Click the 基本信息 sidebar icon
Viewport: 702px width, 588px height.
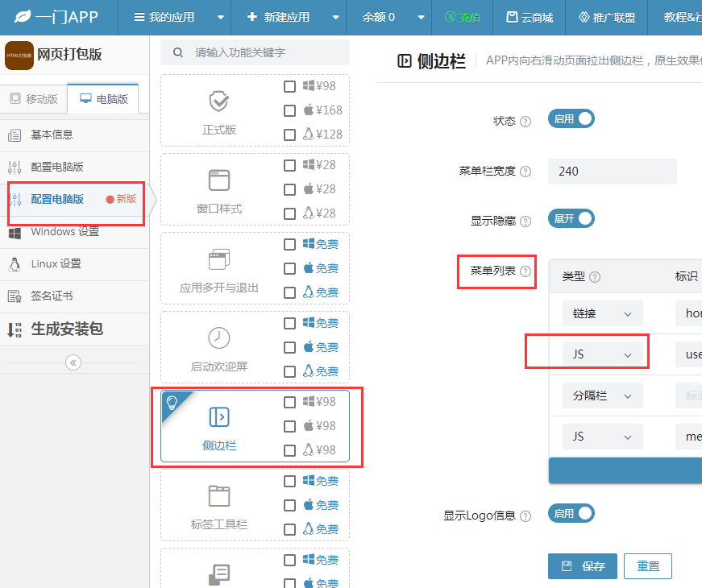pos(15,135)
